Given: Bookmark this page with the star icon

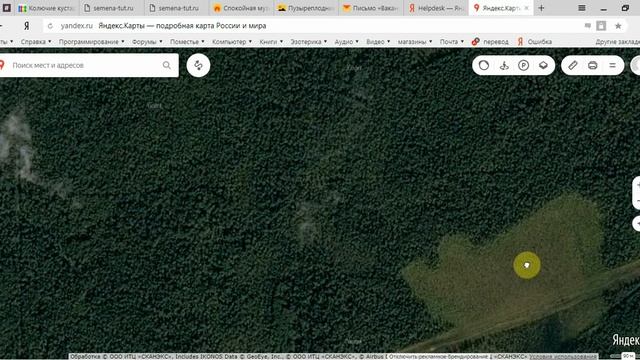Looking at the screenshot, I should click(x=618, y=26).
